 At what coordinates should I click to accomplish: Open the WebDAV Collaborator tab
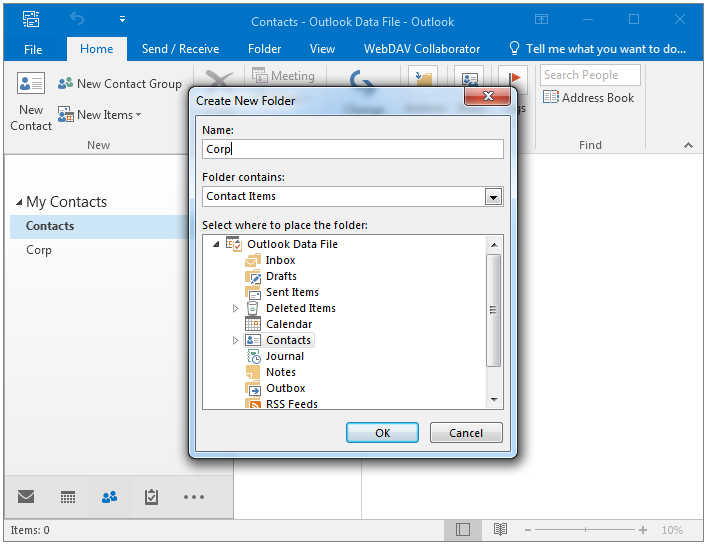pyautogui.click(x=422, y=49)
